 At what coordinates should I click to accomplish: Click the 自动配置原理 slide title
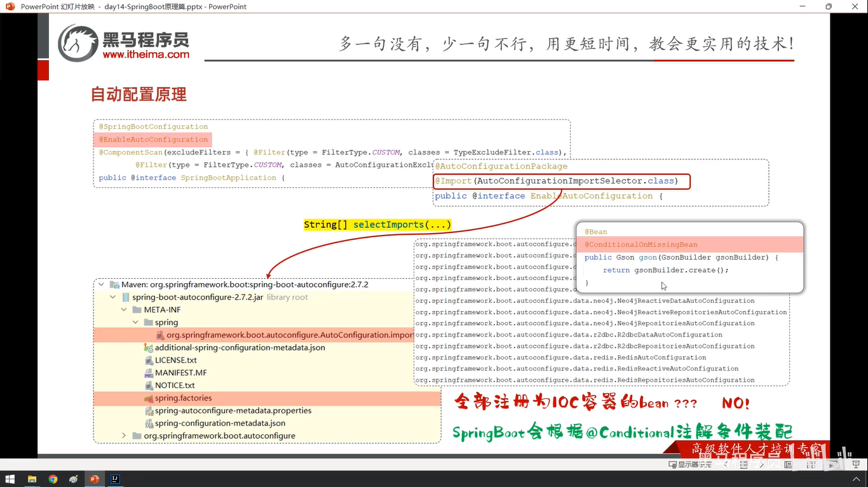(139, 95)
